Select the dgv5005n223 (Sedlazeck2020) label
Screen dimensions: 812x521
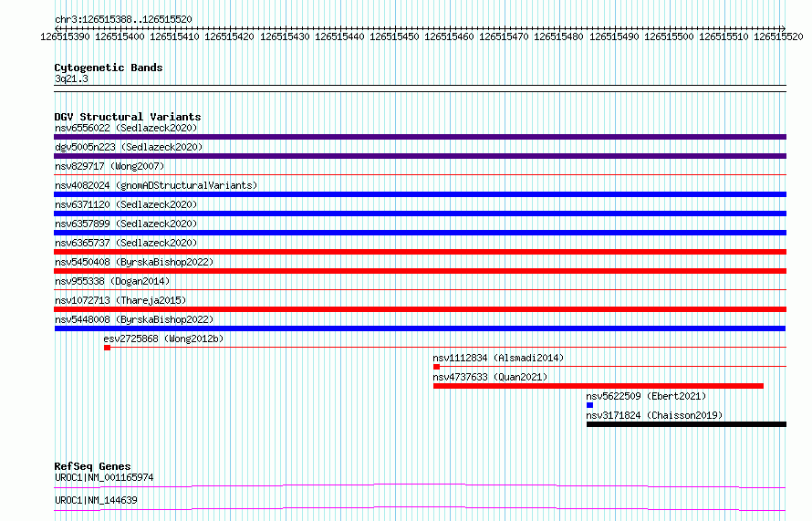pyautogui.click(x=129, y=147)
